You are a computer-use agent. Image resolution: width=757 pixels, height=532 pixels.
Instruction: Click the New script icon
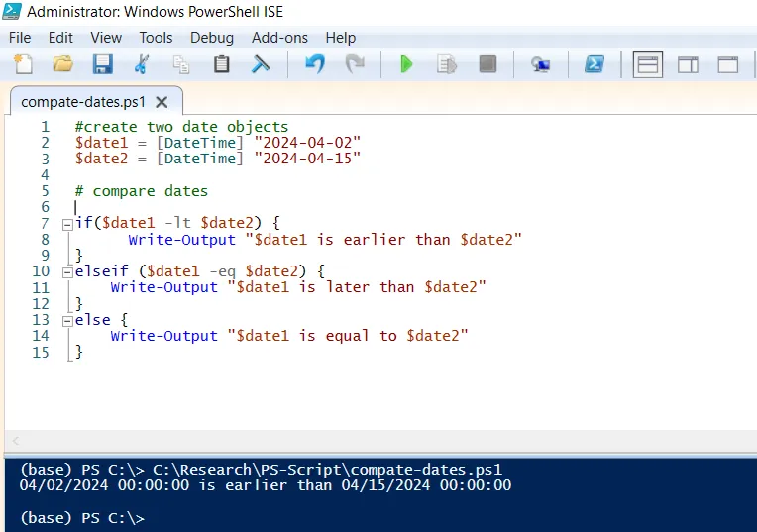[x=22, y=65]
